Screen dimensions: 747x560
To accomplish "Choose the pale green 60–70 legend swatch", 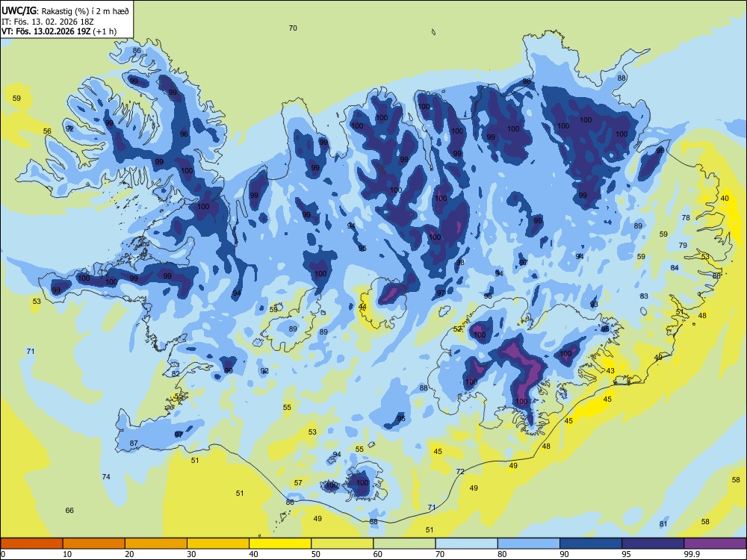I will click(404, 544).
